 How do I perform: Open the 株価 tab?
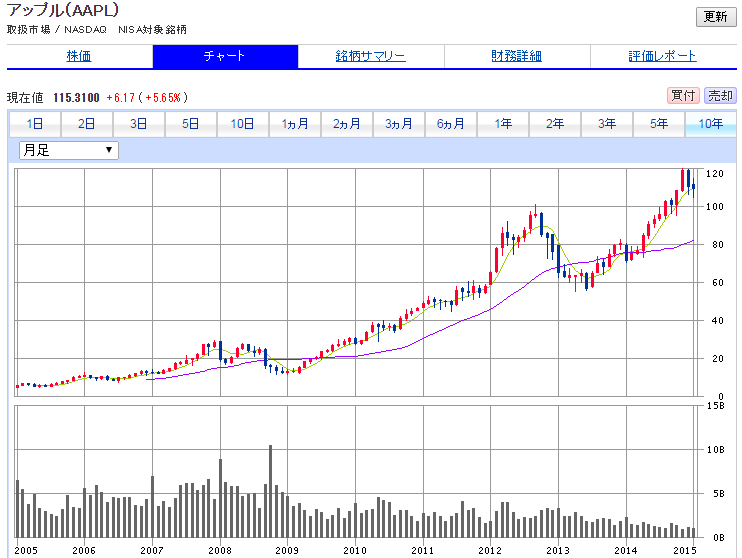(79, 56)
